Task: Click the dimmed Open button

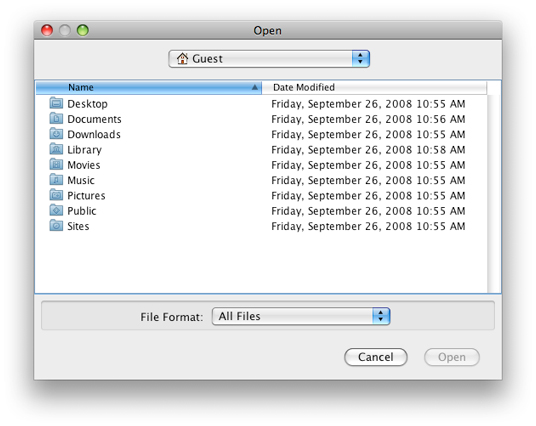Action: click(x=452, y=357)
